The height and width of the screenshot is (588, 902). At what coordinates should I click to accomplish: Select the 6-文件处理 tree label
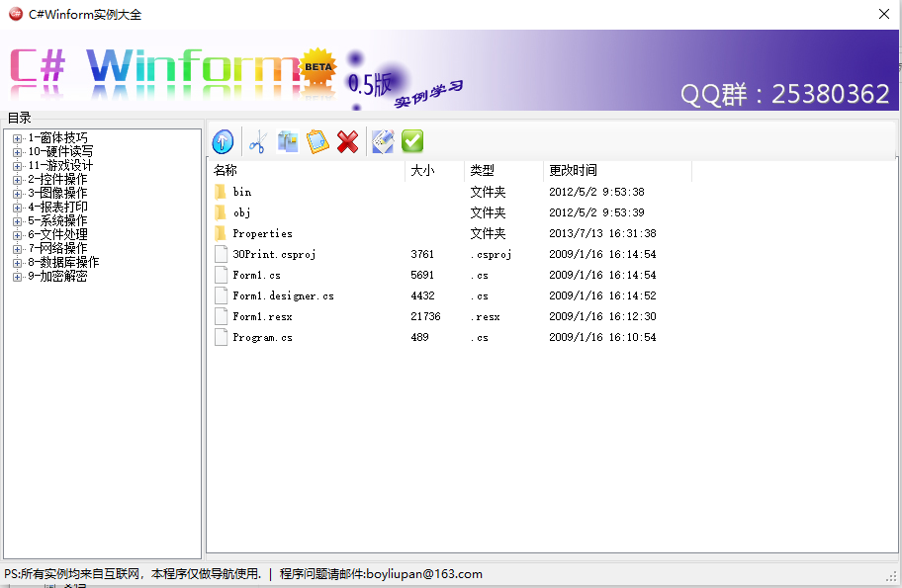57,234
